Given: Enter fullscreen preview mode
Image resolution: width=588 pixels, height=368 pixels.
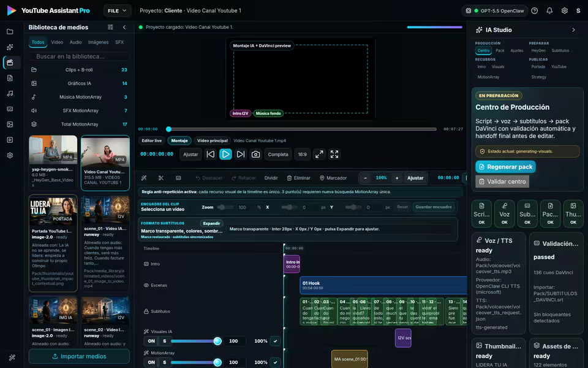Looking at the screenshot, I should coord(334,155).
